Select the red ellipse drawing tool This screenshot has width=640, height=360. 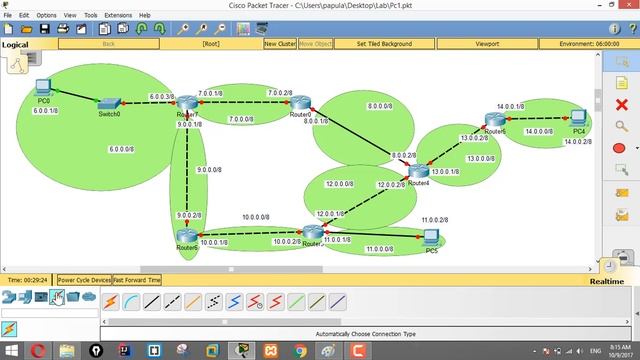[x=619, y=148]
